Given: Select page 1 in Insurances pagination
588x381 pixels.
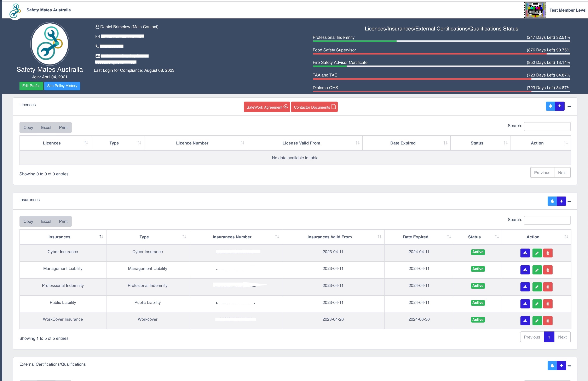Looking at the screenshot, I should [x=549, y=337].
